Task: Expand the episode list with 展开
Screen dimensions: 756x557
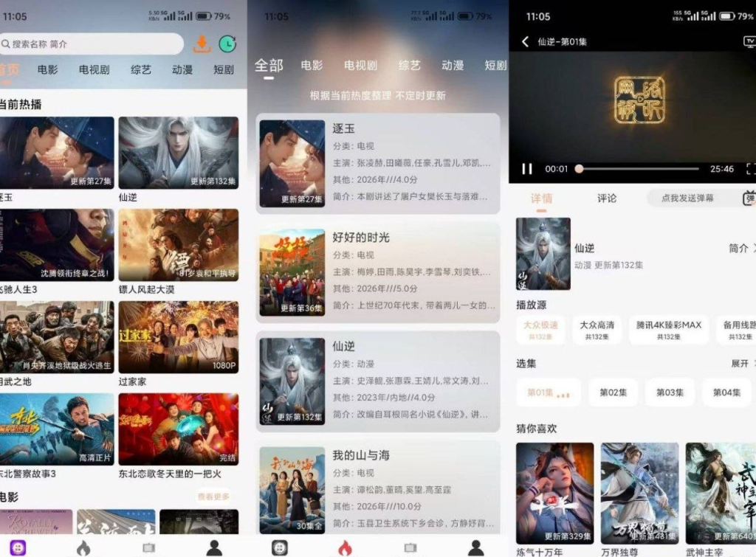Action: (742, 364)
